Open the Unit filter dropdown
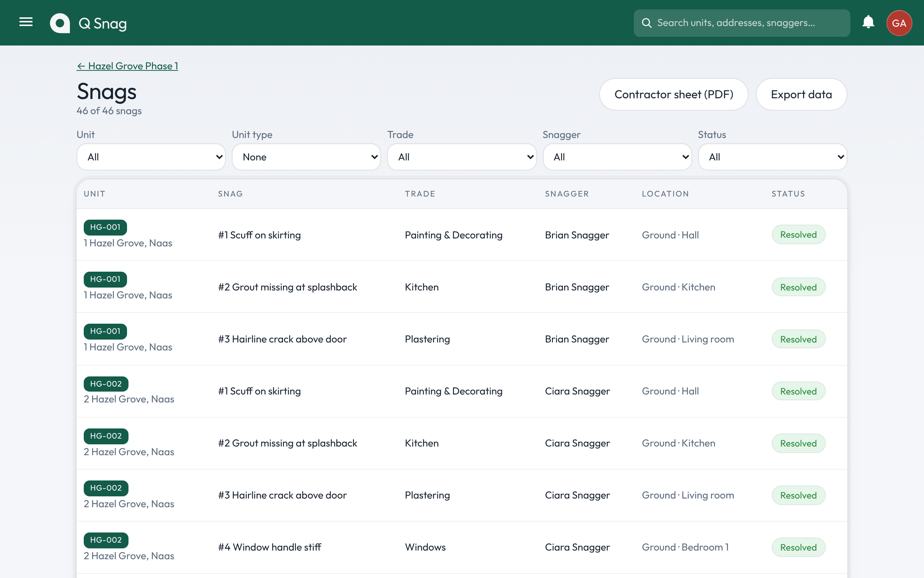 pyautogui.click(x=151, y=157)
